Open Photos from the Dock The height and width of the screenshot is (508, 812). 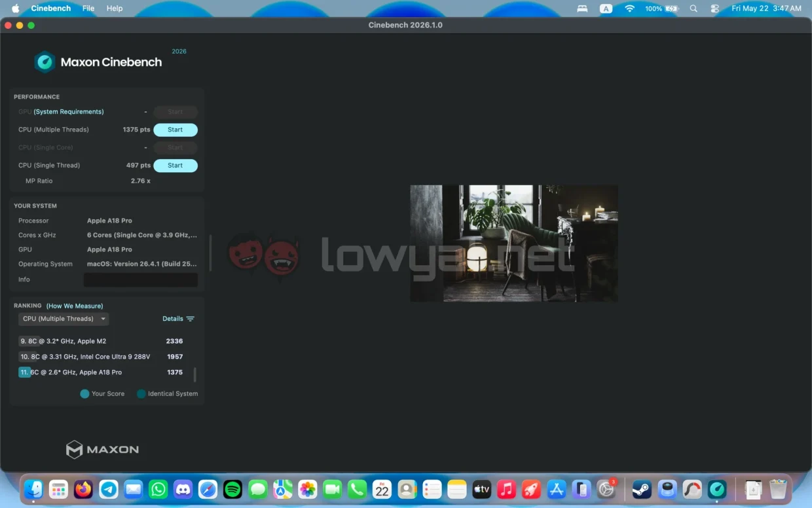tap(307, 489)
